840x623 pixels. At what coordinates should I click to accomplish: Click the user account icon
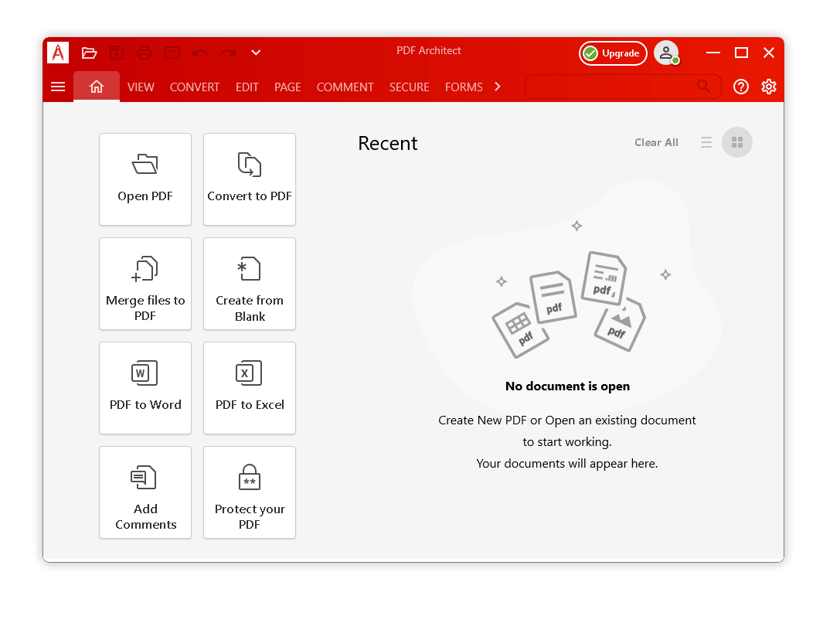click(666, 53)
